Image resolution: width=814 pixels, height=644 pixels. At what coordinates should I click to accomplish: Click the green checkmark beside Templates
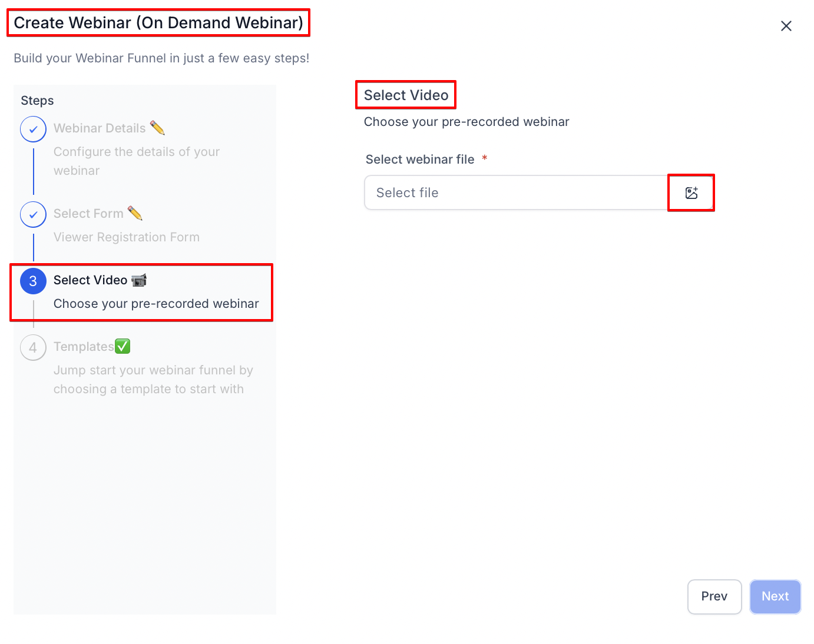point(123,346)
